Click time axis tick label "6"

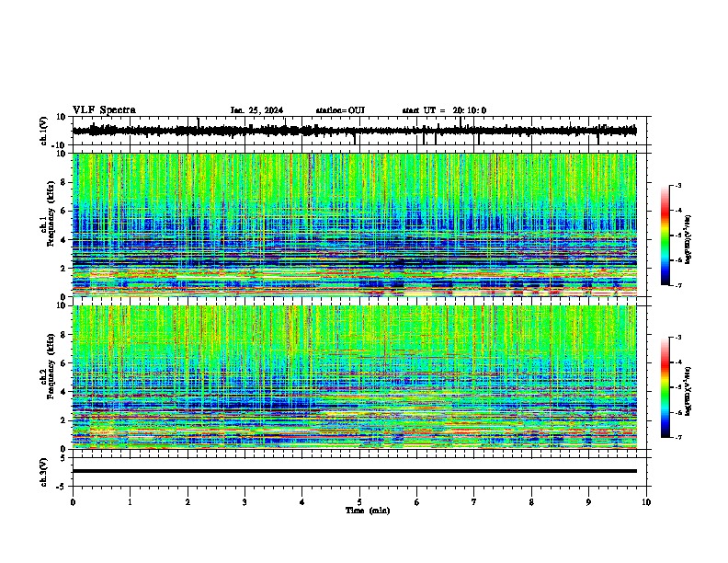tap(417, 502)
